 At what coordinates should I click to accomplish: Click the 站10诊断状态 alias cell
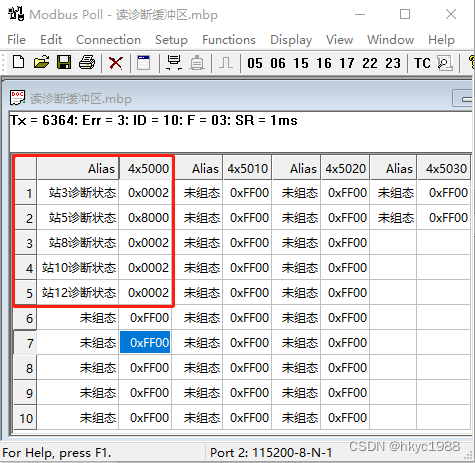[78, 268]
